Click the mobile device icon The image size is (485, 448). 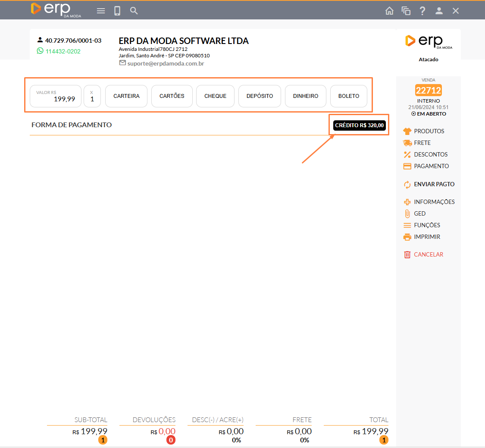[117, 11]
